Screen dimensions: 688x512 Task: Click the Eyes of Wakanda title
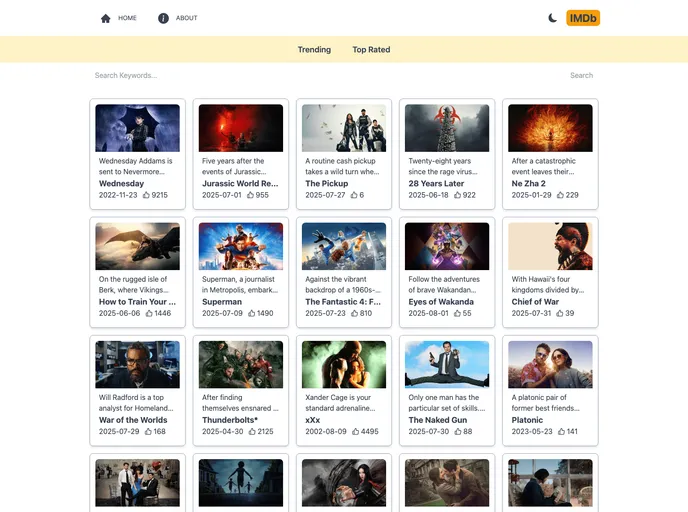(441, 302)
